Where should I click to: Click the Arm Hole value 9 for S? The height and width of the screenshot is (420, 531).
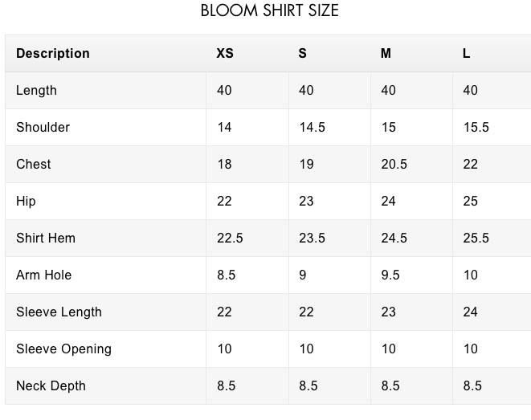point(303,275)
